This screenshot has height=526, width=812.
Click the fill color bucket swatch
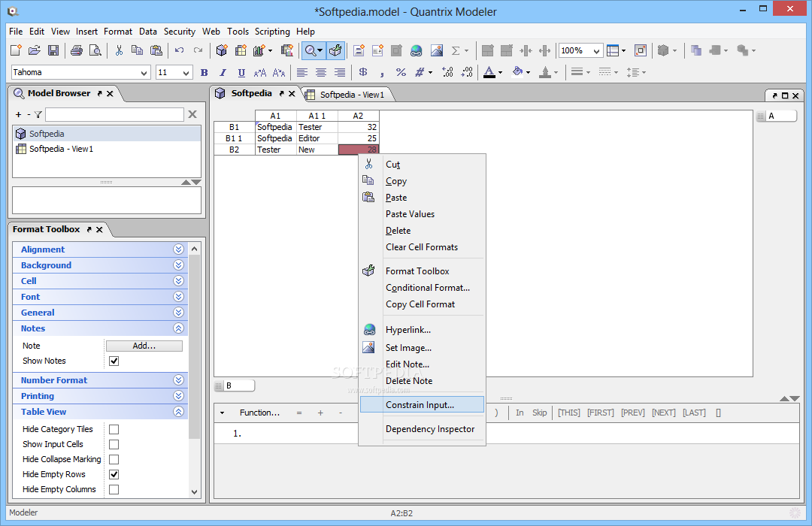click(517, 72)
